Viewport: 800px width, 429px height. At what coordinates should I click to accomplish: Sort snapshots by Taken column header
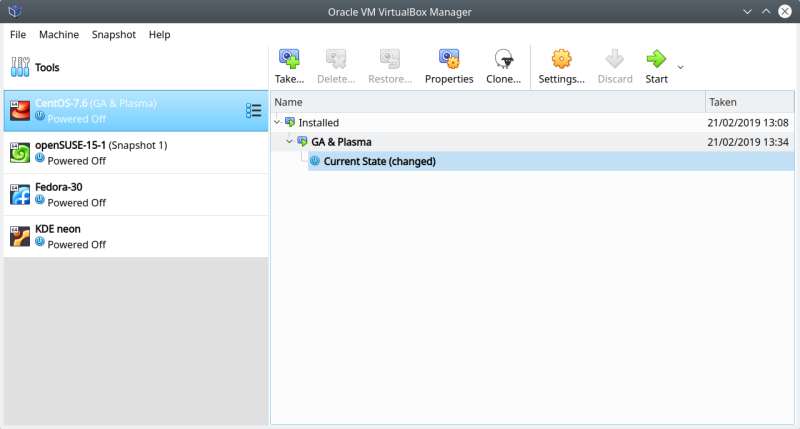point(750,102)
